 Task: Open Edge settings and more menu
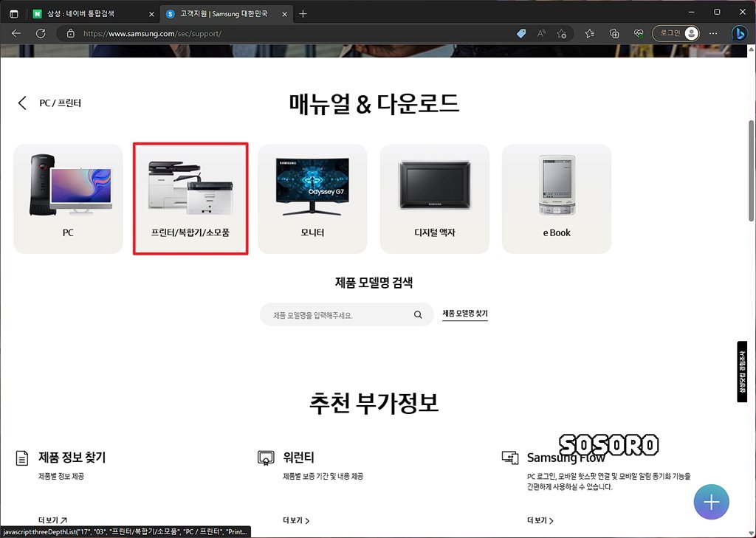point(714,34)
